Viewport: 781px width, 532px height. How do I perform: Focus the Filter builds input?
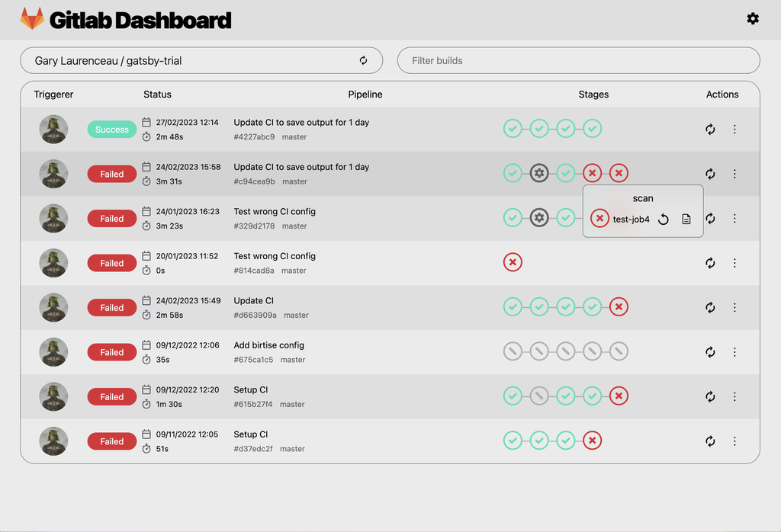click(x=578, y=60)
